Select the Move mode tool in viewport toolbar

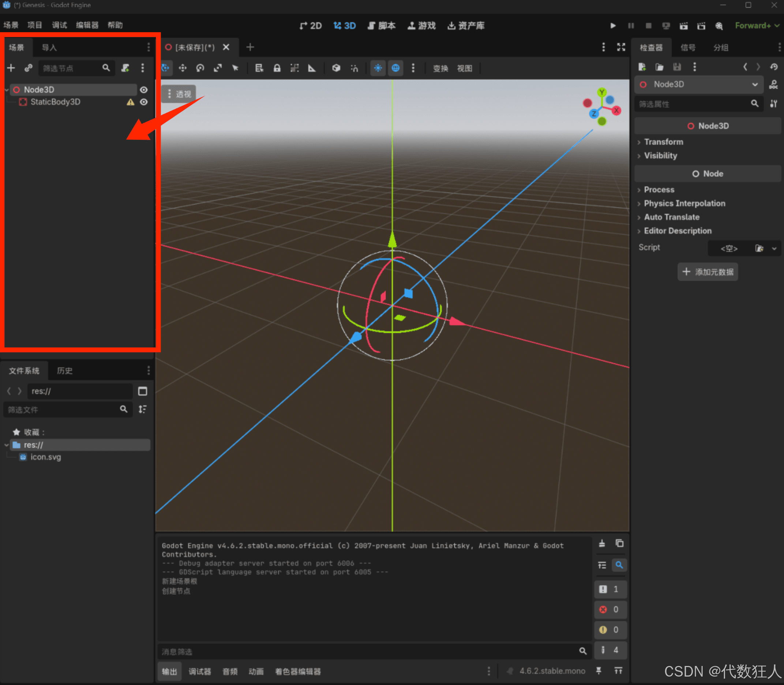(x=183, y=68)
